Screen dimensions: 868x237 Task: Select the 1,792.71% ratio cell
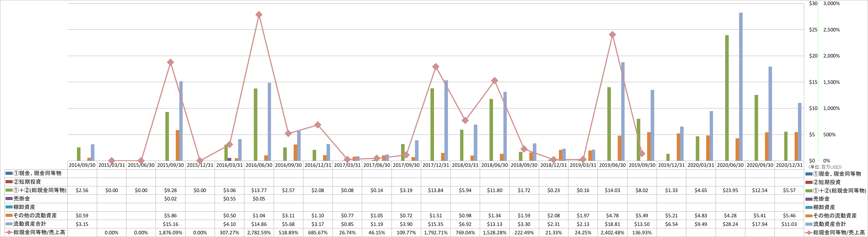(436, 233)
